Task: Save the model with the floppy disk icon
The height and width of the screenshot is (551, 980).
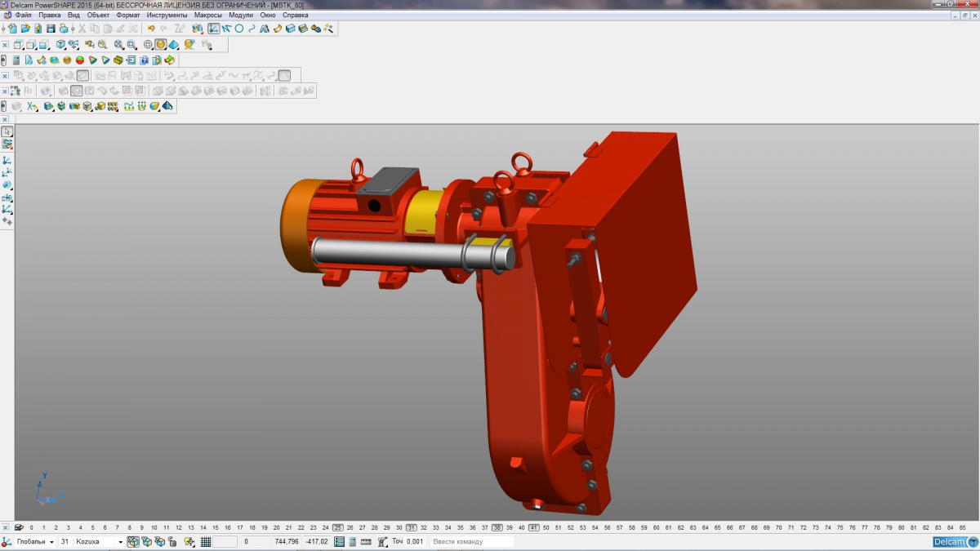Action: 51,29
